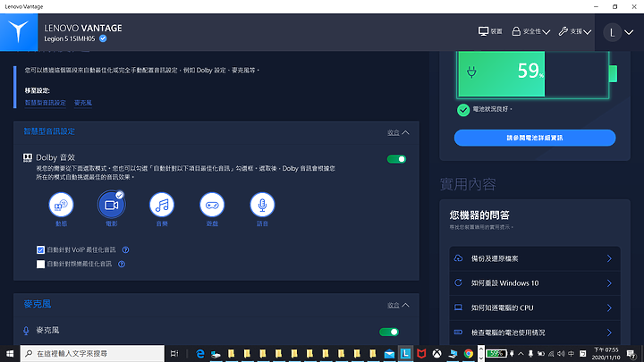Open Xbox app from the taskbar
This screenshot has height=362, width=644.
(x=437, y=353)
